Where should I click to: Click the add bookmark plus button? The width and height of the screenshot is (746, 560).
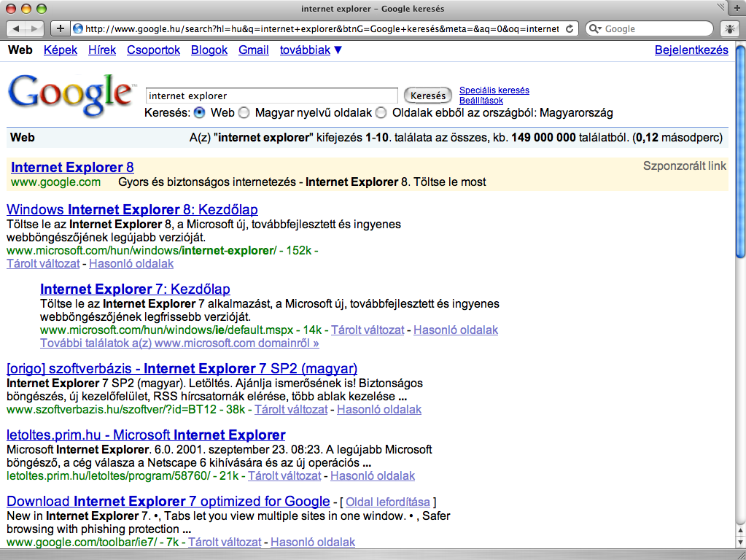(60, 28)
